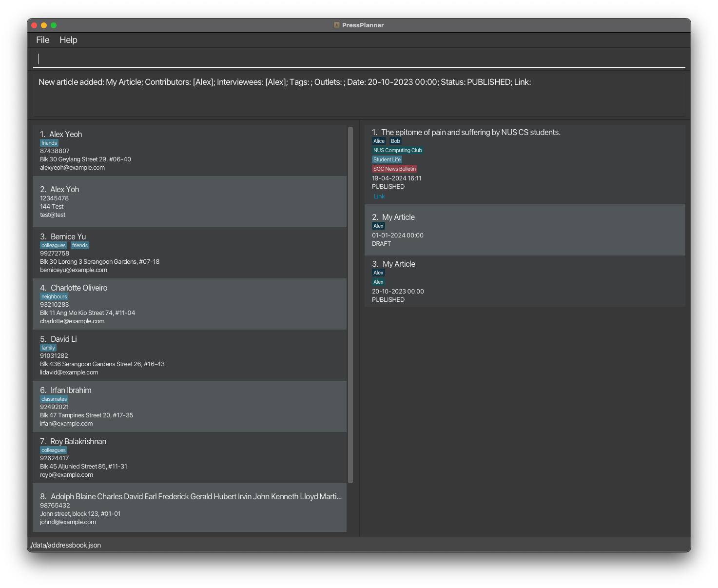Click the email royb@example.com
The image size is (718, 588).
[66, 475]
